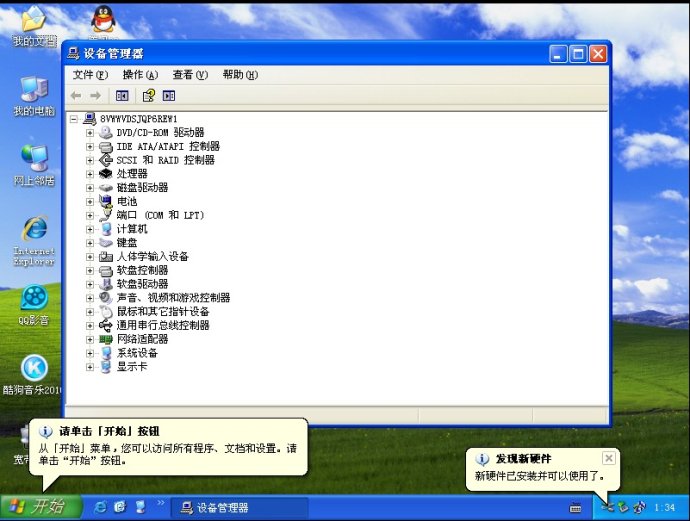Viewport: 690px width, 521px height.
Task: Select the 网络适配器 network card icon
Action: point(106,339)
